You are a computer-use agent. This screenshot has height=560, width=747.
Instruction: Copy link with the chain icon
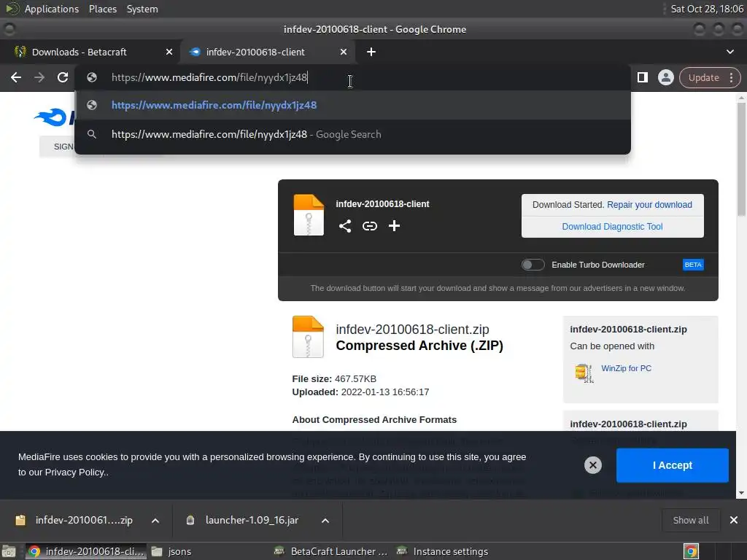370,226
